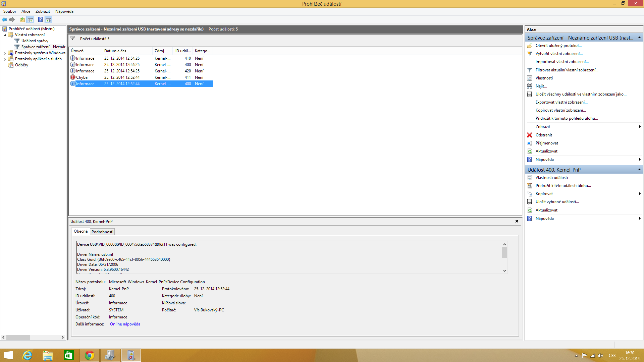Screen dimensions: 644x362
Task: Expand the Protokoly systému Windows node
Action: click(5, 53)
